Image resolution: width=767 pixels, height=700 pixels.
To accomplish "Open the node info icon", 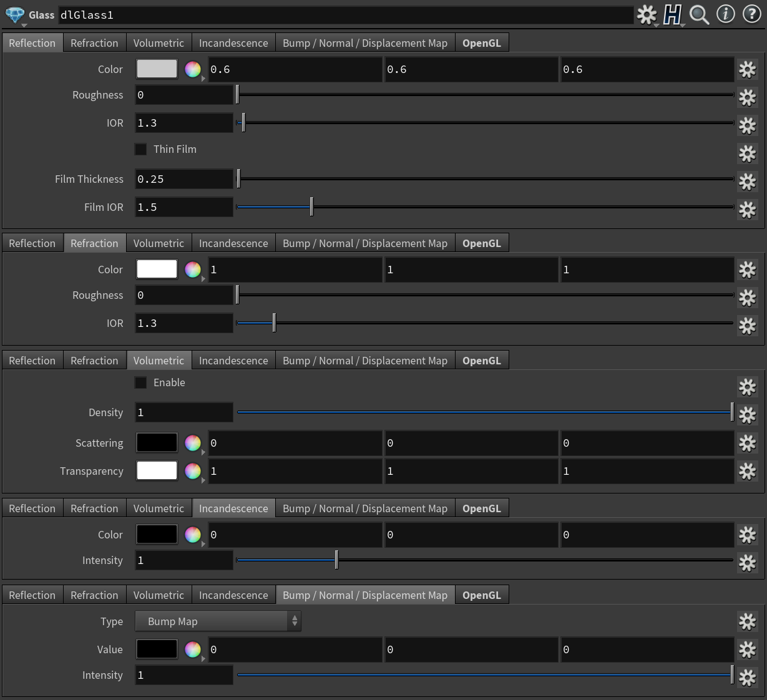I will click(x=725, y=14).
